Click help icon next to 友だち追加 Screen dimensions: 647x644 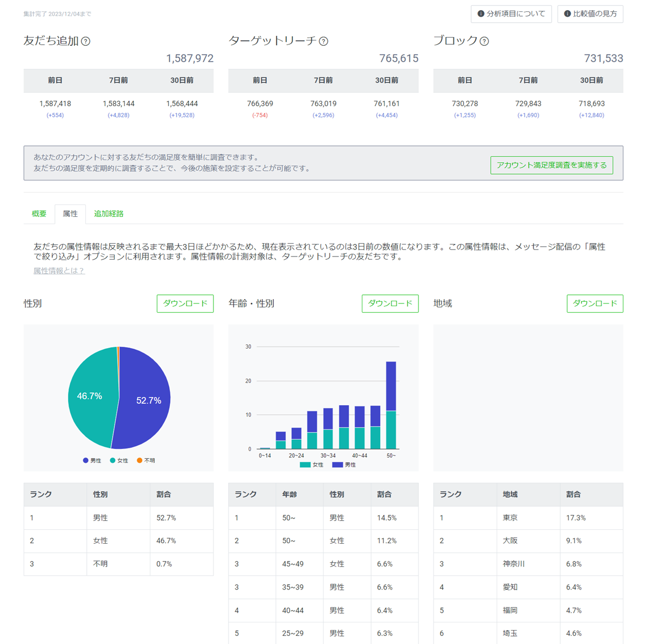(86, 41)
